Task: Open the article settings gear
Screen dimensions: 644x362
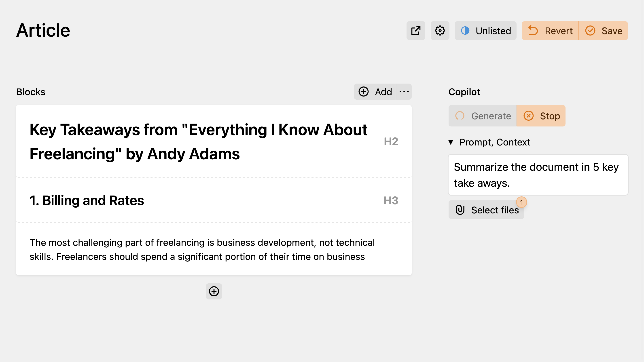Action: [x=440, y=30]
